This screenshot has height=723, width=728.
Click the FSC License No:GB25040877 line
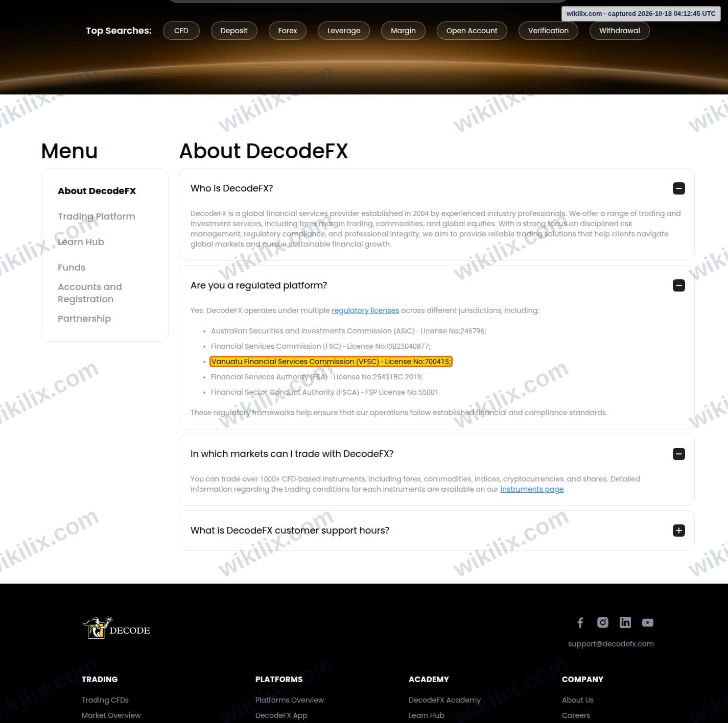321,346
